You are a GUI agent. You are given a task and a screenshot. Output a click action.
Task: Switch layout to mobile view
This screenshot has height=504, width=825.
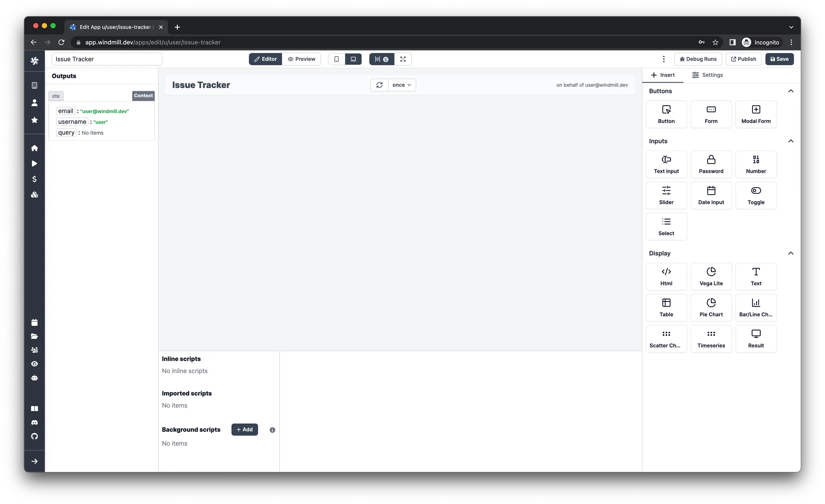click(x=337, y=59)
